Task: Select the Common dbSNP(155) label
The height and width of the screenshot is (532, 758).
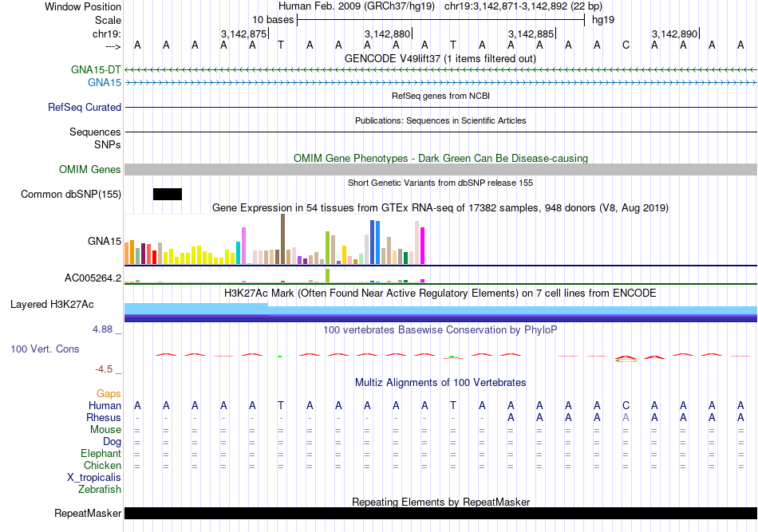Action: pos(71,195)
